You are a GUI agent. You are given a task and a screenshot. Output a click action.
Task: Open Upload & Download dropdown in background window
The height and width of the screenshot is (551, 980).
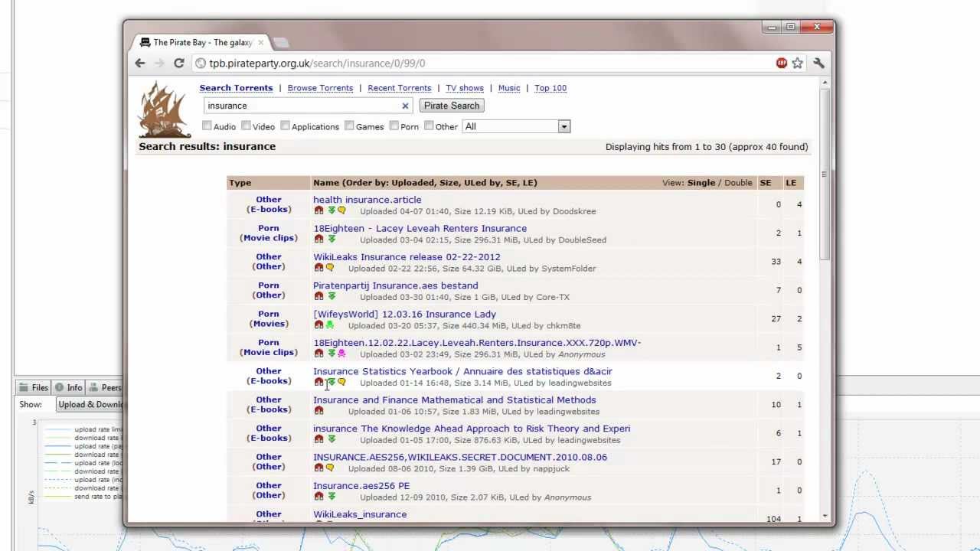coord(90,405)
